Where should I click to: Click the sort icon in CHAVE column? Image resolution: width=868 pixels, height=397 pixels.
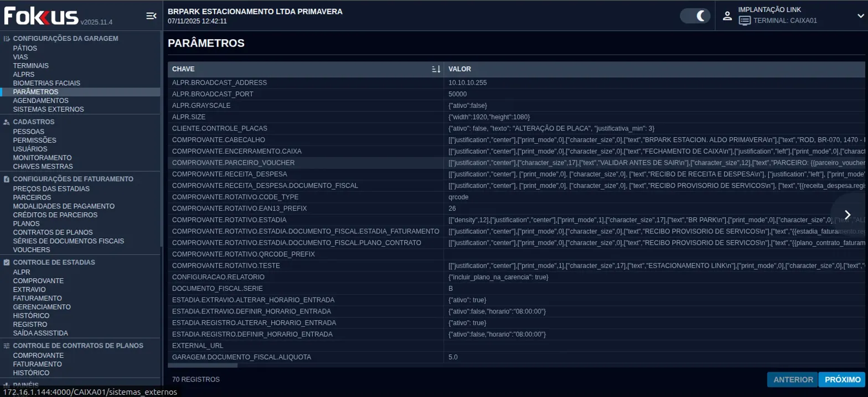(436, 69)
